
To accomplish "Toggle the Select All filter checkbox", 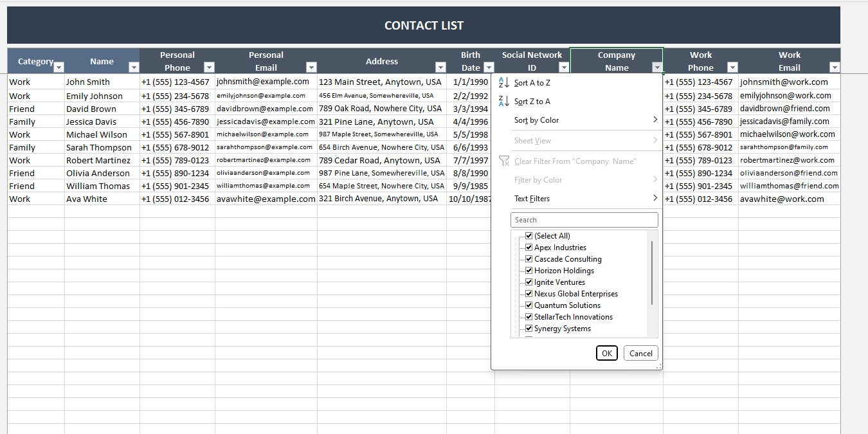I will point(529,235).
